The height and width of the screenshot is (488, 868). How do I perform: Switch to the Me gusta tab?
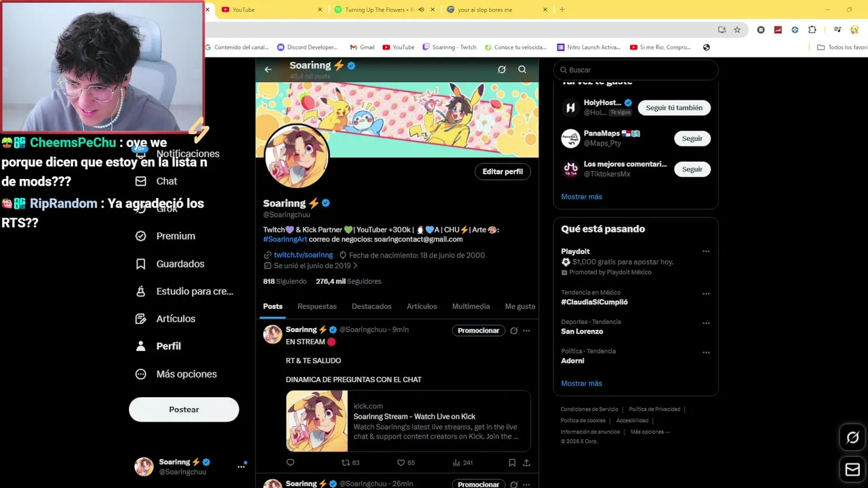[x=520, y=306]
